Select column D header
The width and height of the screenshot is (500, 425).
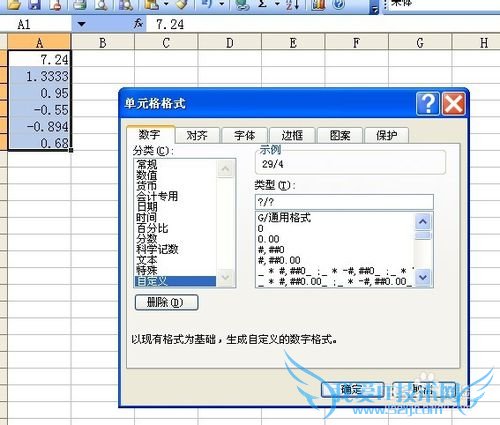(x=230, y=43)
